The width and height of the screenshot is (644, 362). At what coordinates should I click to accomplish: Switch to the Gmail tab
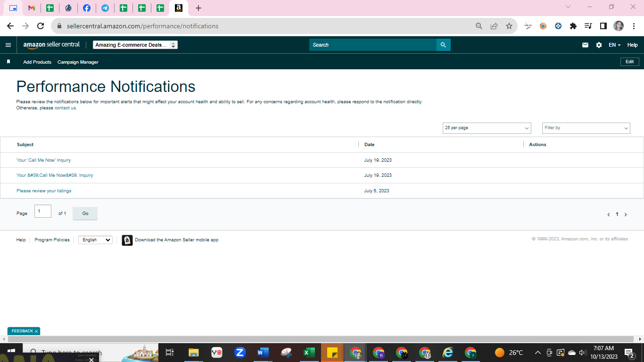(31, 8)
